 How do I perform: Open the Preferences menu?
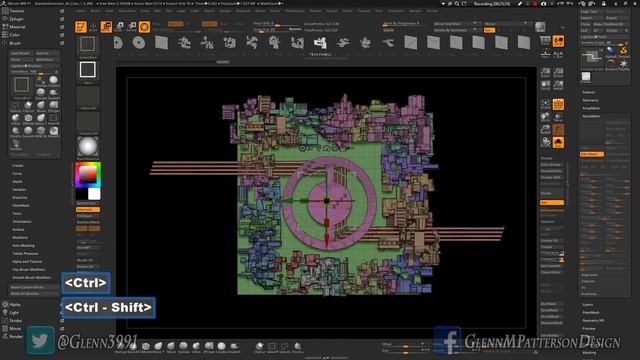pyautogui.click(x=295, y=11)
